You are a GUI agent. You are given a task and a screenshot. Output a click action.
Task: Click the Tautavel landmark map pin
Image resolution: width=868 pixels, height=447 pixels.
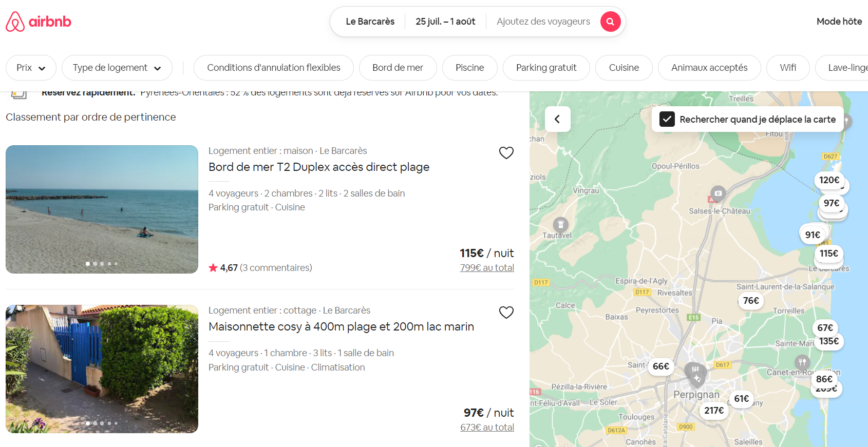click(560, 225)
